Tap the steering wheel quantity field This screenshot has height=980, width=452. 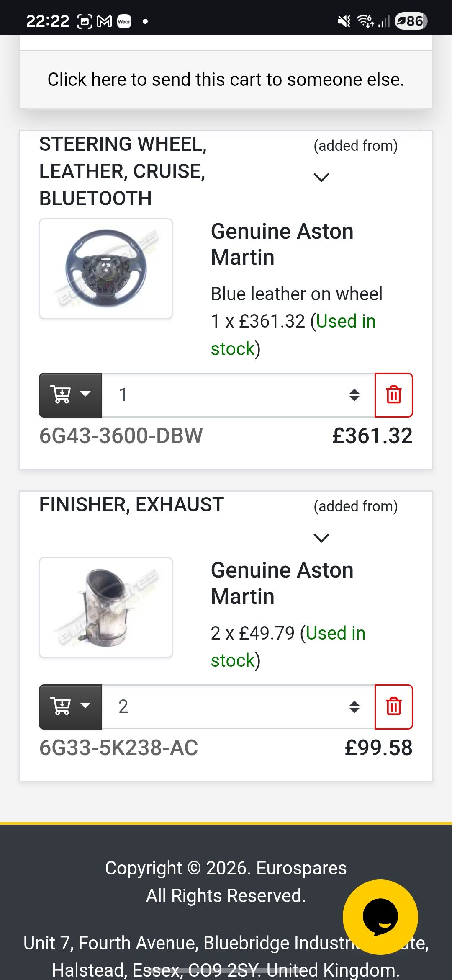pyautogui.click(x=226, y=395)
